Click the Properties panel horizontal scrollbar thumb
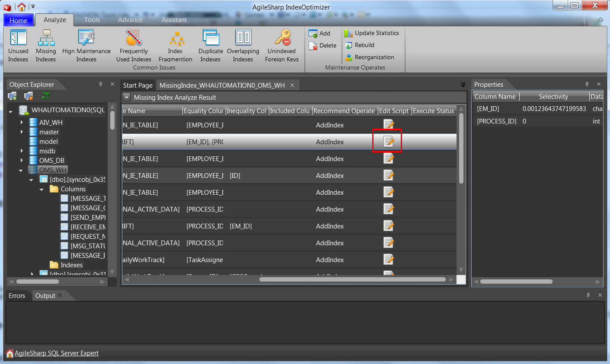This screenshot has height=364, width=610. (x=516, y=282)
